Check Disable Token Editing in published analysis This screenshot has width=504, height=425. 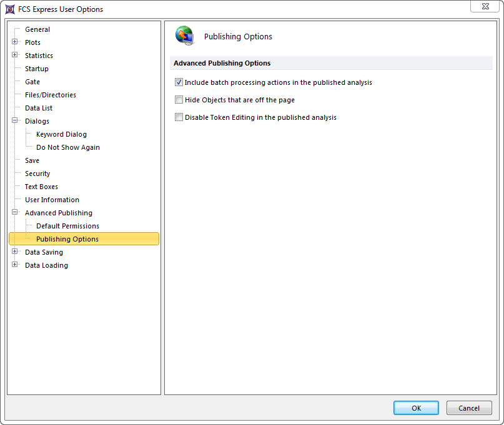pyautogui.click(x=179, y=117)
